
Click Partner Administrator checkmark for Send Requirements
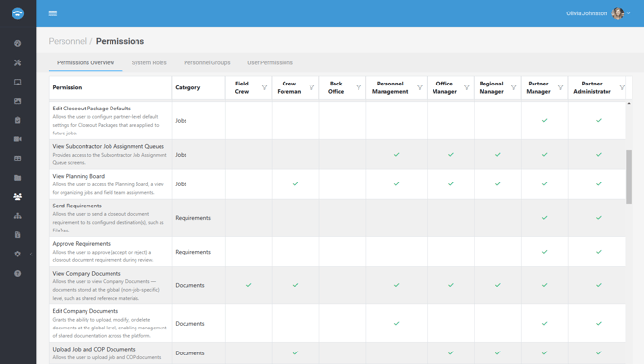[599, 217]
